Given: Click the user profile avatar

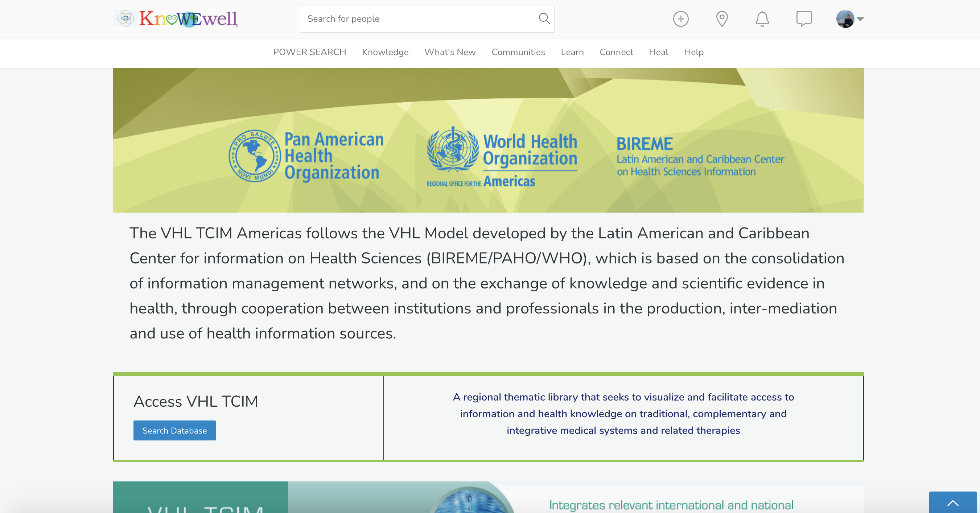Looking at the screenshot, I should pos(845,19).
